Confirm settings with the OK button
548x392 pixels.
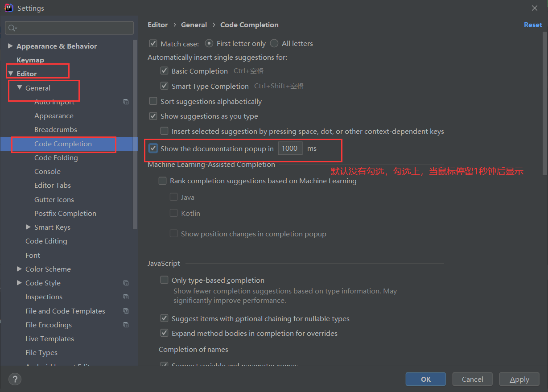[x=426, y=379]
